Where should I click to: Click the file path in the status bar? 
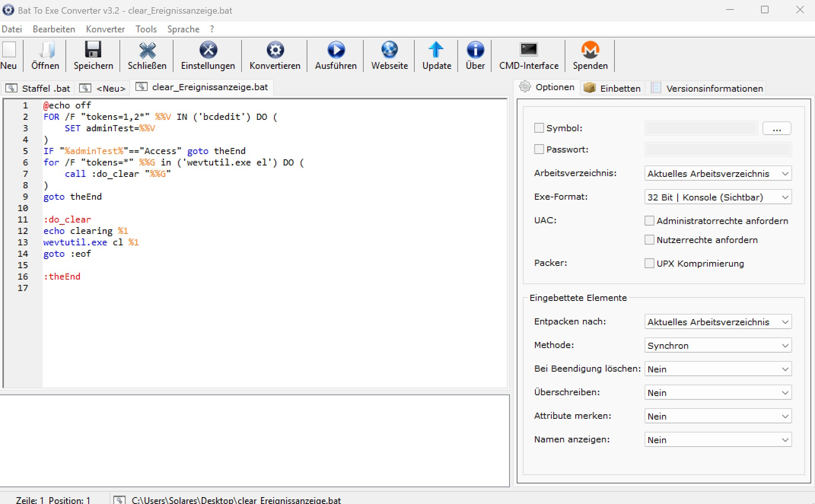[x=236, y=500]
